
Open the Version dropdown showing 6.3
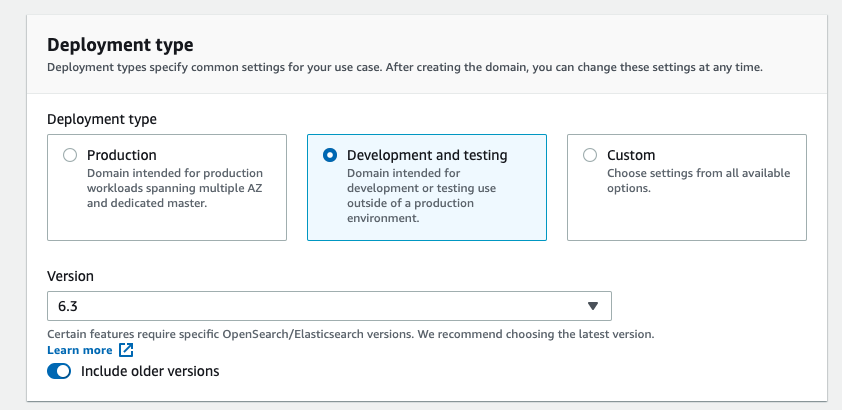pyautogui.click(x=329, y=306)
